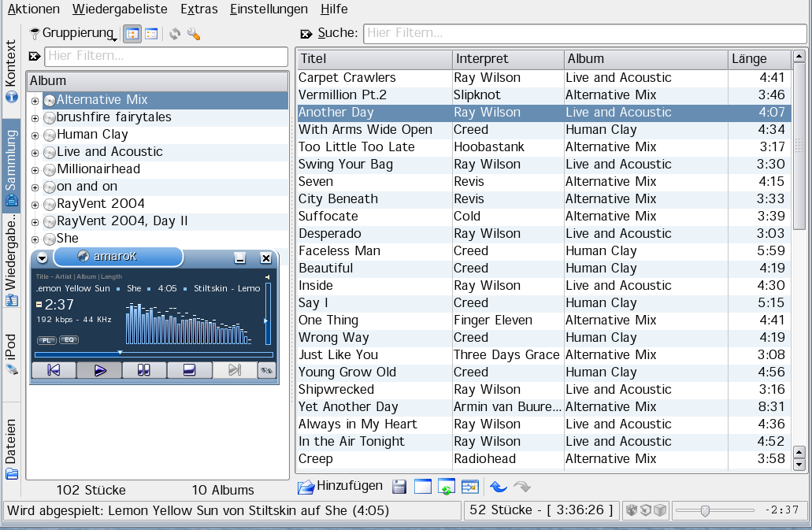Expand the Alternative Mix album

tap(35, 101)
